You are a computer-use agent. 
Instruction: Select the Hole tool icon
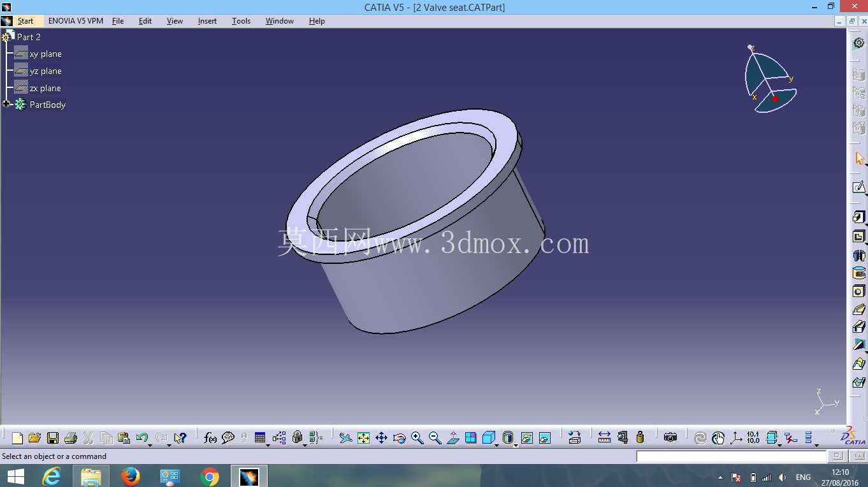[859, 291]
